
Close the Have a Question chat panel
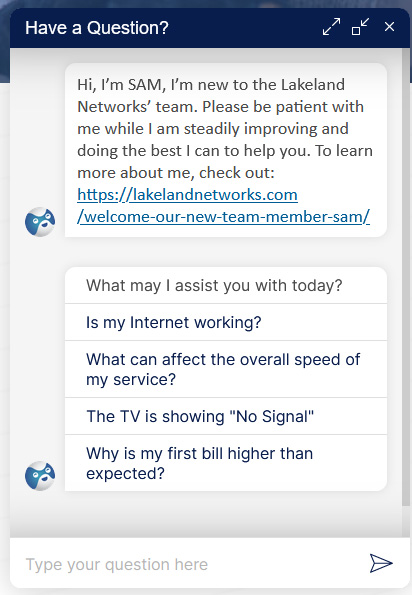(389, 27)
